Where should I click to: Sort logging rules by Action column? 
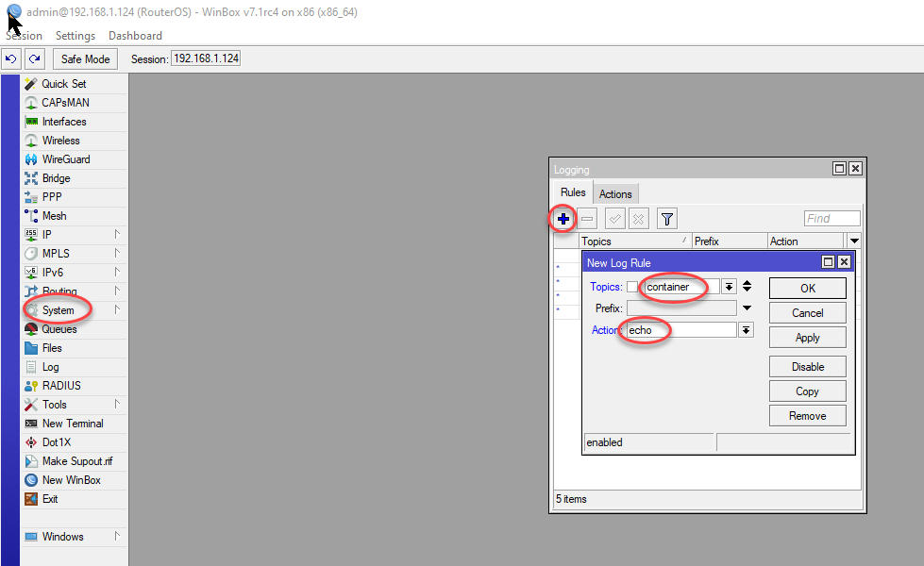tap(806, 241)
